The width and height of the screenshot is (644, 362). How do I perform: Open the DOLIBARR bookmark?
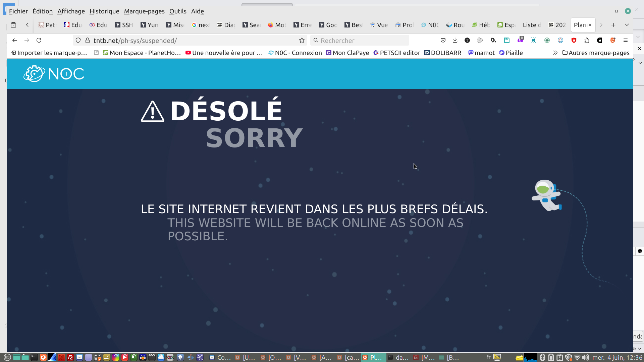tap(443, 53)
